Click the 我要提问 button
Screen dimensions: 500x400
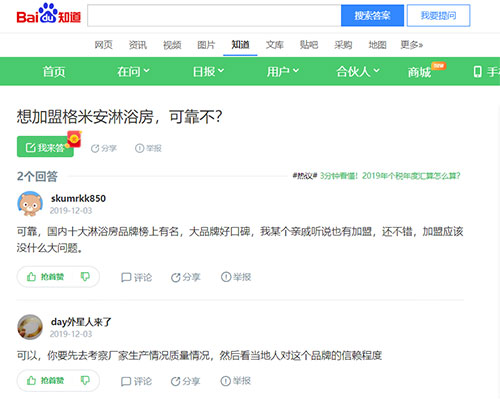tap(438, 15)
